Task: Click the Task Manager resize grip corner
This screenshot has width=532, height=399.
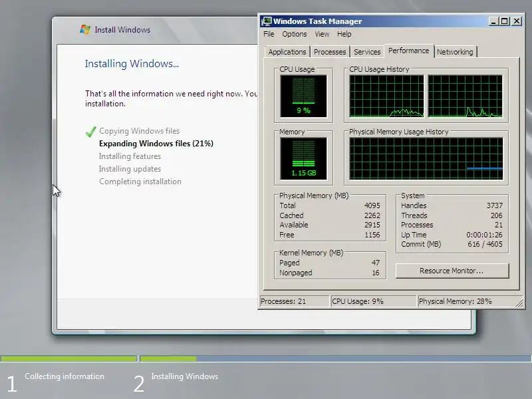Action: (520, 303)
